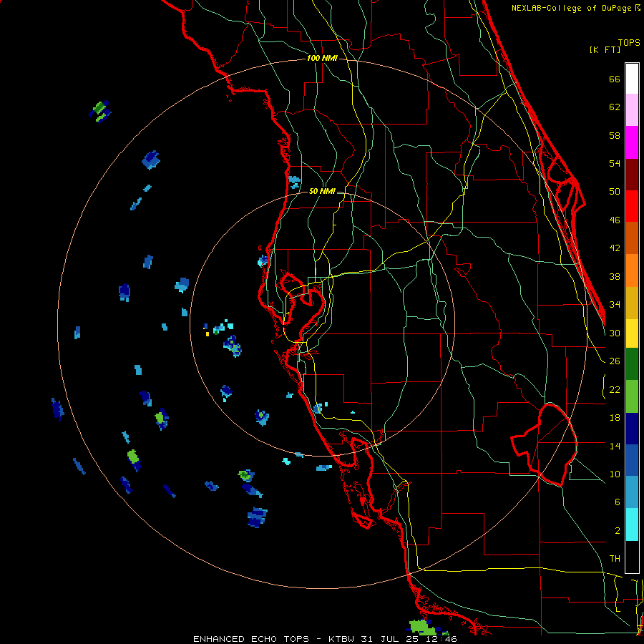Select the ENHANCED ECHO TOPS caption text

(251, 639)
